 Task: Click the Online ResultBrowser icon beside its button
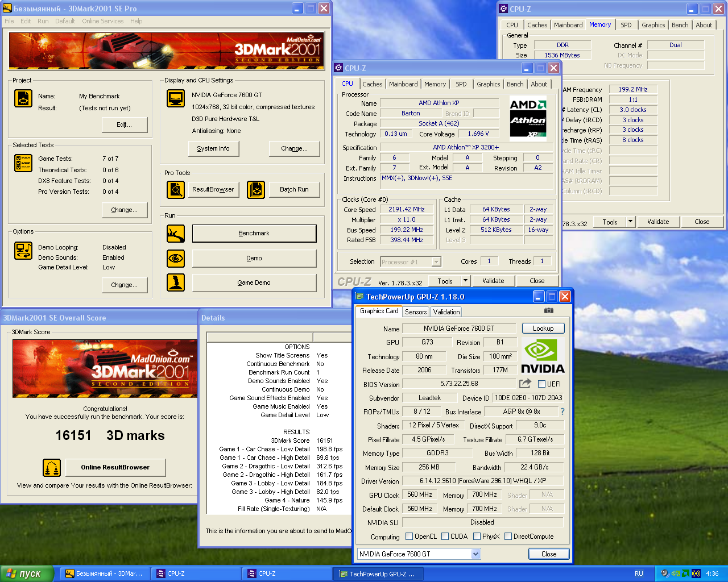pyautogui.click(x=52, y=468)
